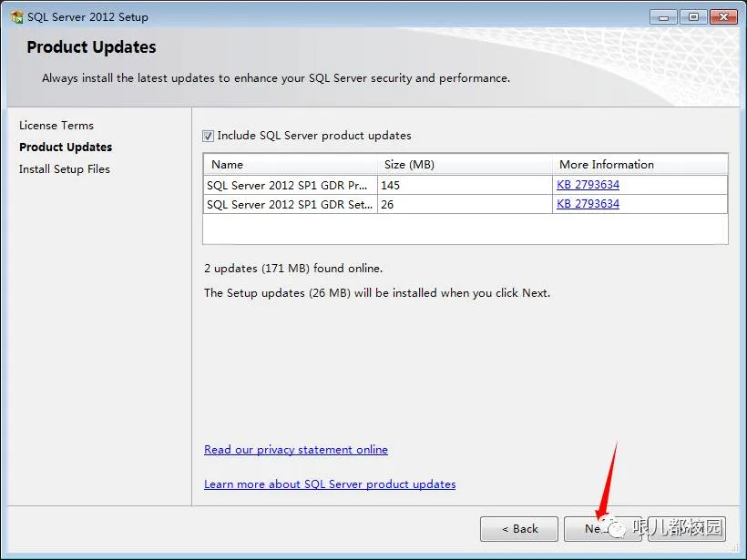Sort by the Name column header

point(291,164)
